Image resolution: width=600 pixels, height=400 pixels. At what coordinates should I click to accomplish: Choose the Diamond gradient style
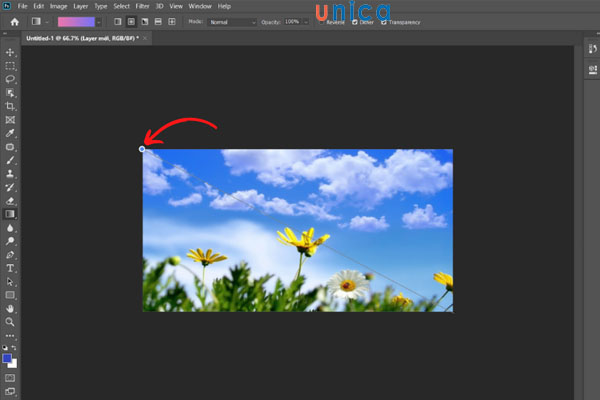(172, 22)
